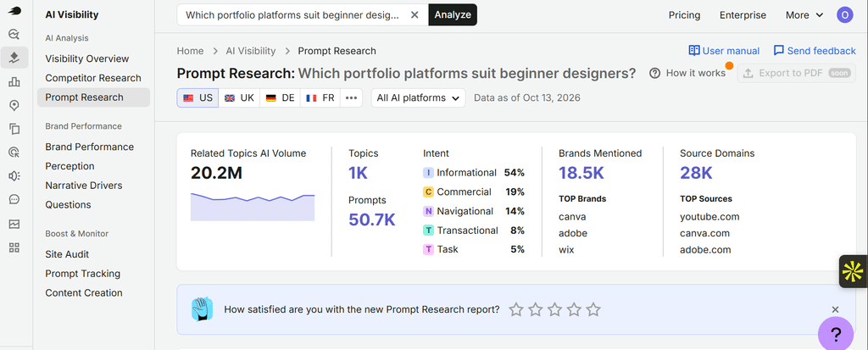Viewport: 868px width, 350px height.
Task: Click the Semrush flame logo
Action: pos(14,10)
